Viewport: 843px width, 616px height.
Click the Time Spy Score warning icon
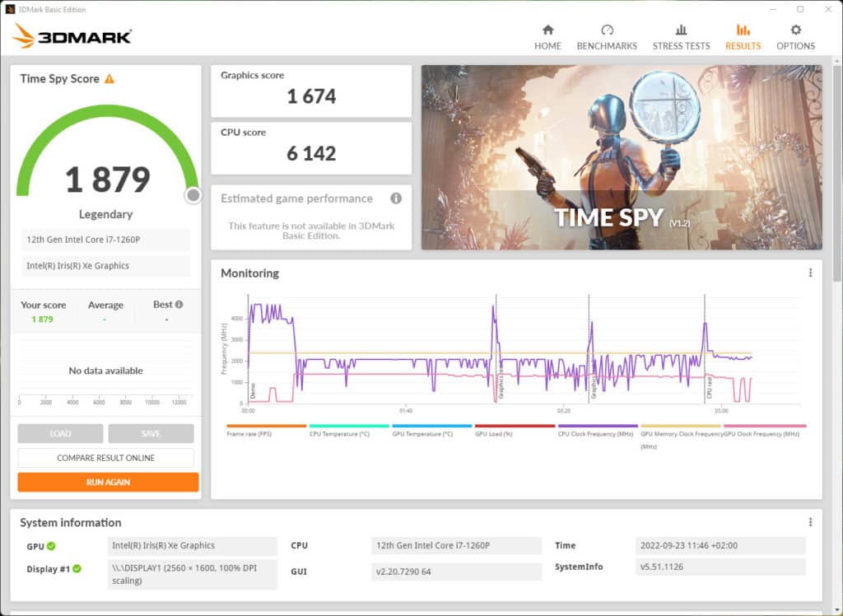click(109, 79)
